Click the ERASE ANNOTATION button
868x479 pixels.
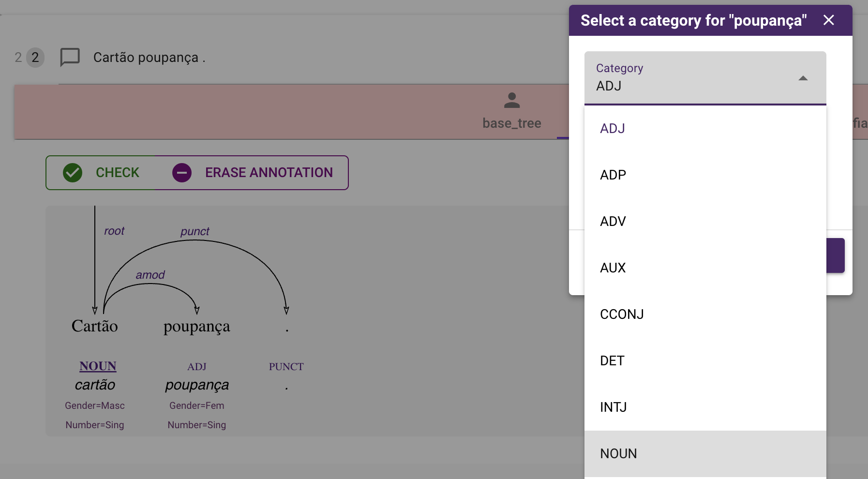coord(269,173)
